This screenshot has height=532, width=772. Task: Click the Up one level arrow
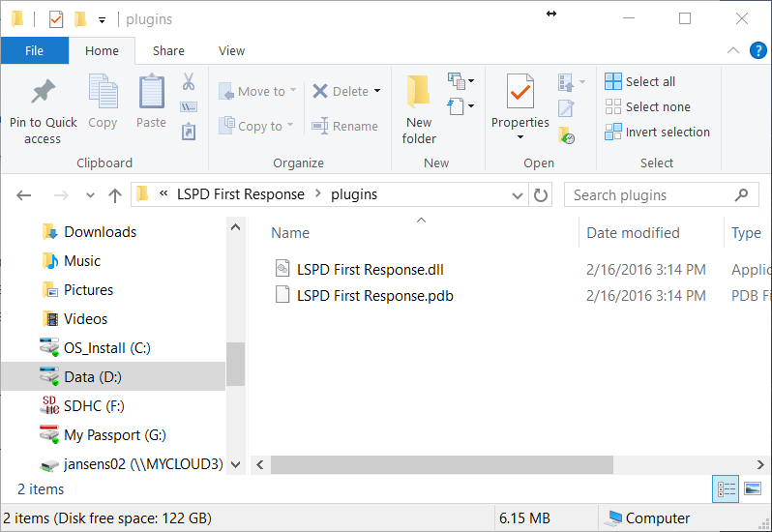click(x=115, y=195)
